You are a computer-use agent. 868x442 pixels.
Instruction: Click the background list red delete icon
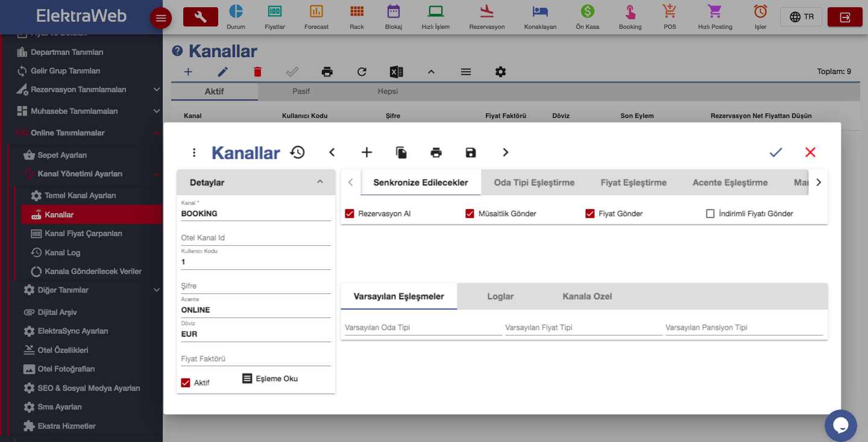257,72
